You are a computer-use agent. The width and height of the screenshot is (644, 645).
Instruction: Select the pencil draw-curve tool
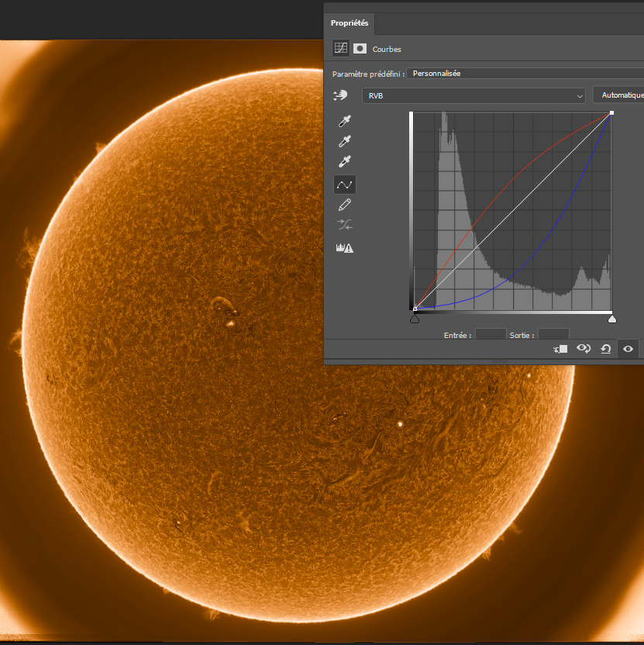(x=345, y=205)
